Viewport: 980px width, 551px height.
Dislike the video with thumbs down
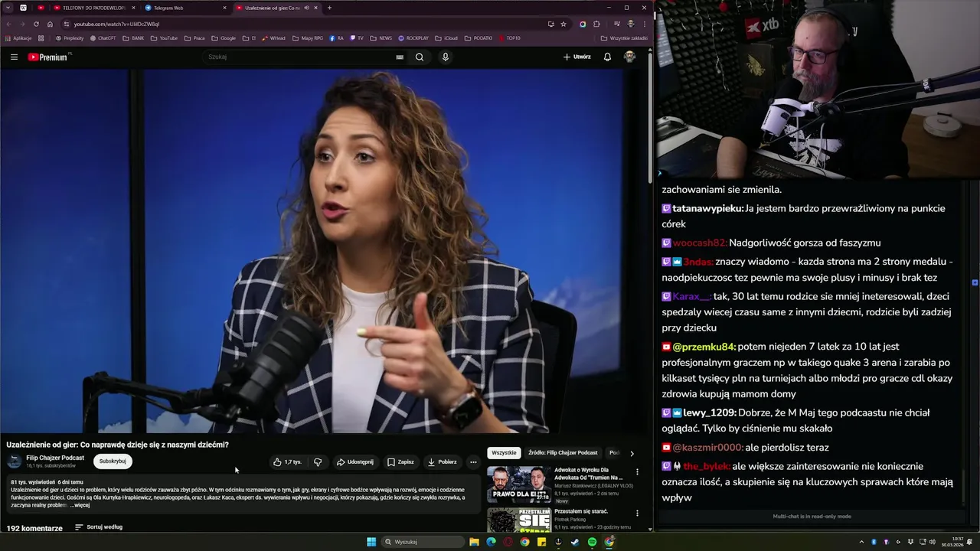[x=318, y=461]
